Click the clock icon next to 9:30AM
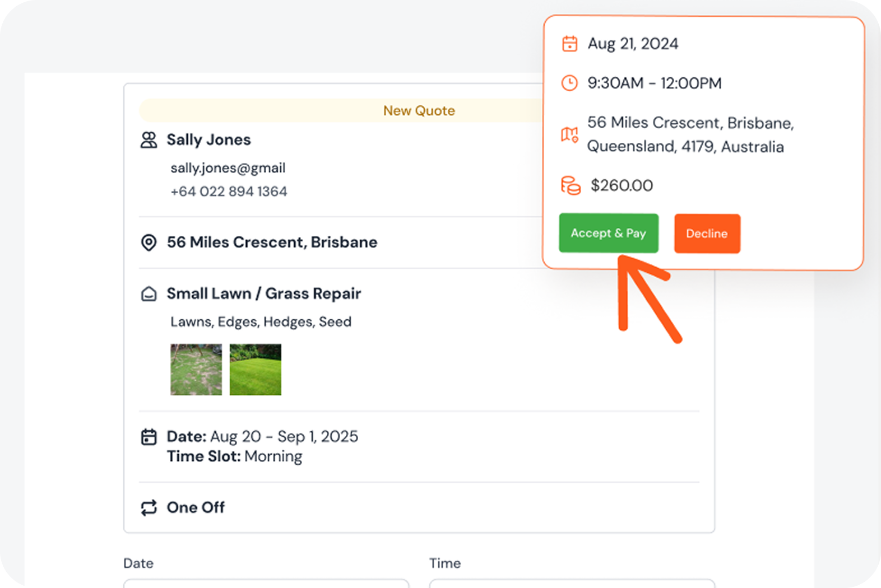 [569, 83]
